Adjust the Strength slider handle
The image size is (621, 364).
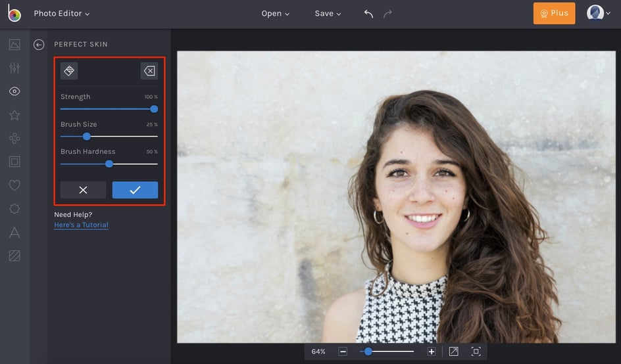154,109
